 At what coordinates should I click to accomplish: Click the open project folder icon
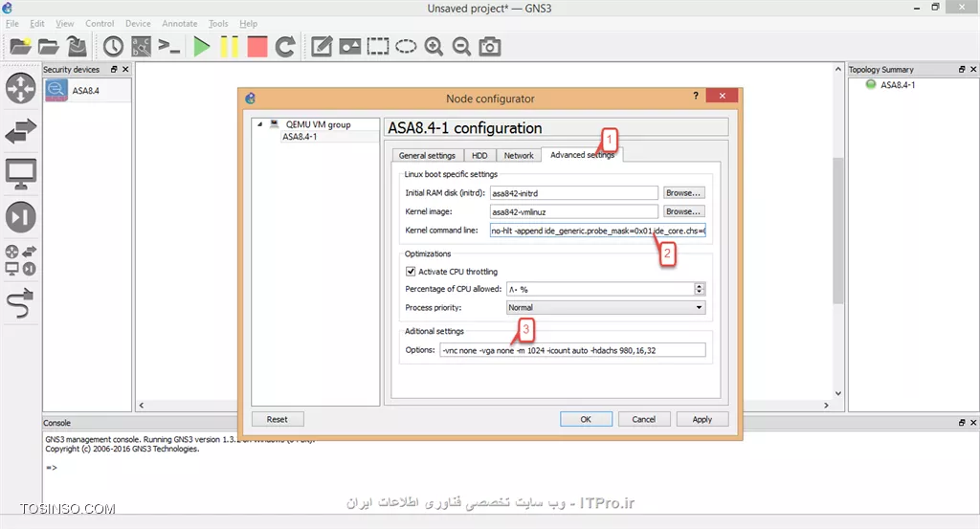49,46
